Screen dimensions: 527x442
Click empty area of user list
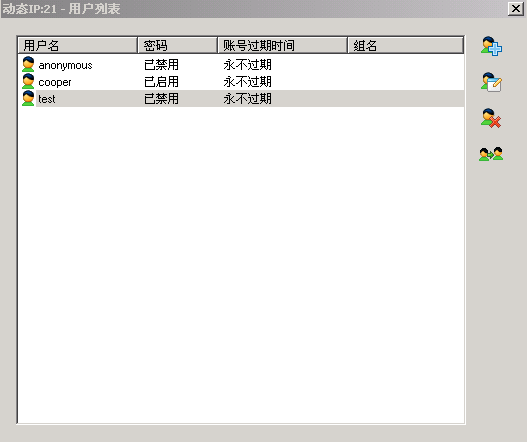click(x=241, y=262)
